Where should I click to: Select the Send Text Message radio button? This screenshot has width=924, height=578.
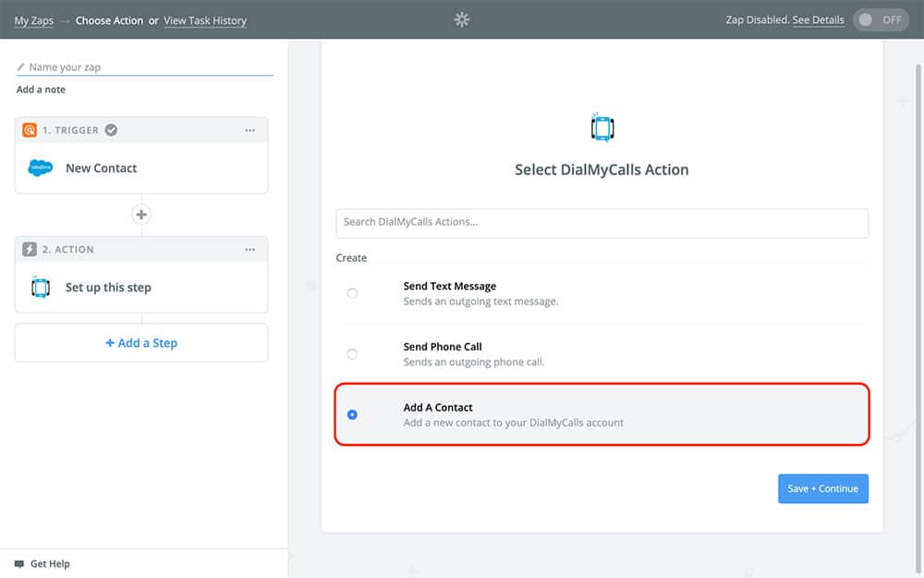(x=352, y=293)
